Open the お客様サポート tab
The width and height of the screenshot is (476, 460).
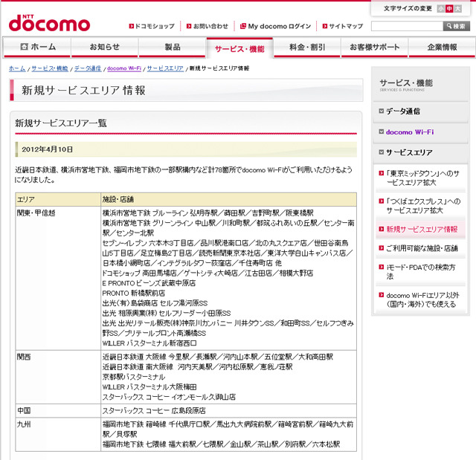tap(374, 48)
